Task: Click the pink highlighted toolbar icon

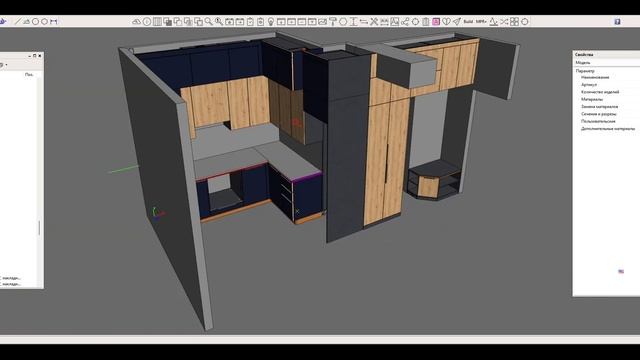Action: click(436, 22)
